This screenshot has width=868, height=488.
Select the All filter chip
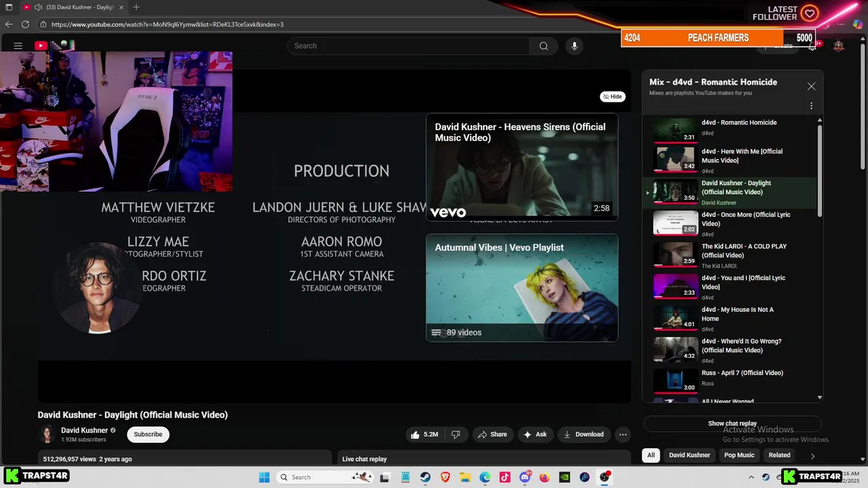coord(651,455)
